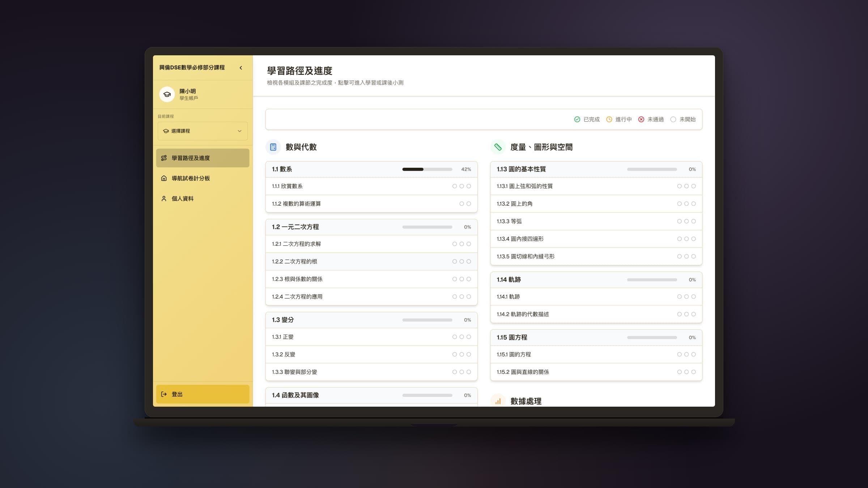Click the course title 興倫DSE數學必修部分課程
868x488 pixels.
tap(192, 68)
